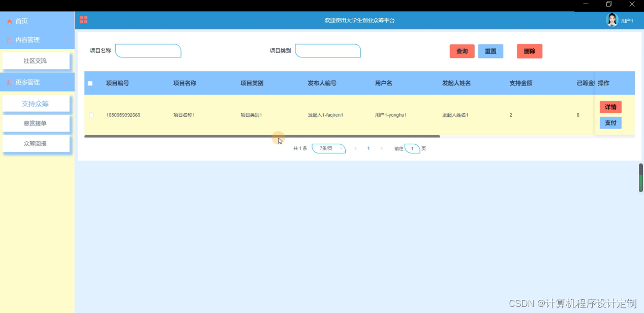Click the cell 1650959392669
This screenshot has width=644, height=313.
123,115
